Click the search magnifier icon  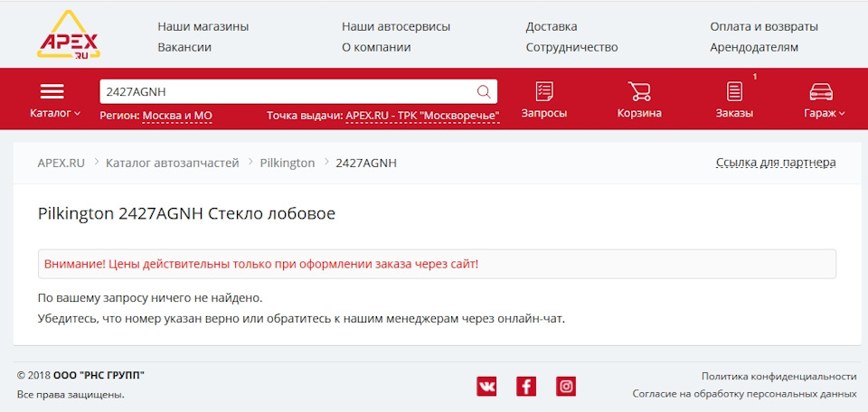483,92
